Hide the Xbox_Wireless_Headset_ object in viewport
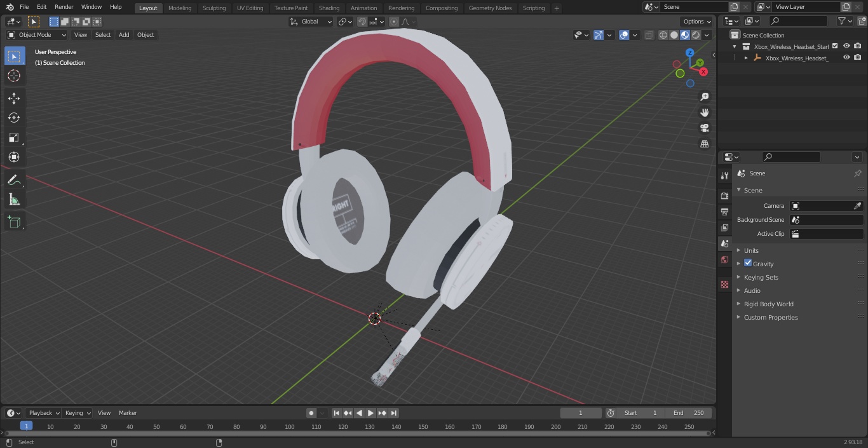868x448 pixels. pyautogui.click(x=846, y=58)
